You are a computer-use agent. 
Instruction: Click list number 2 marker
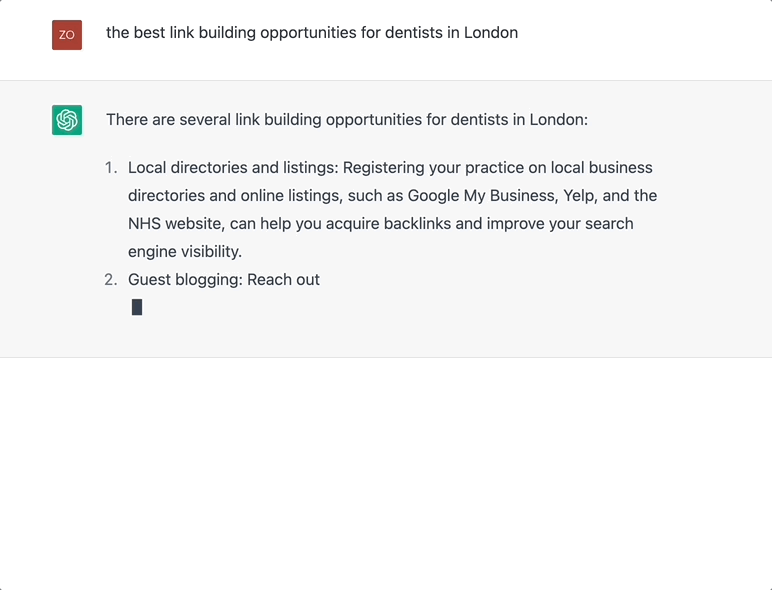pos(111,280)
